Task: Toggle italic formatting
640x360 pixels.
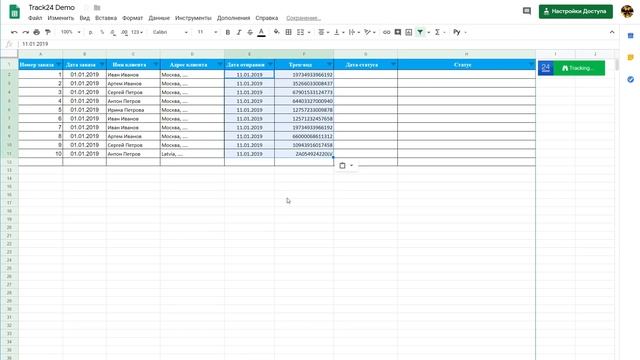Action: tap(239, 32)
